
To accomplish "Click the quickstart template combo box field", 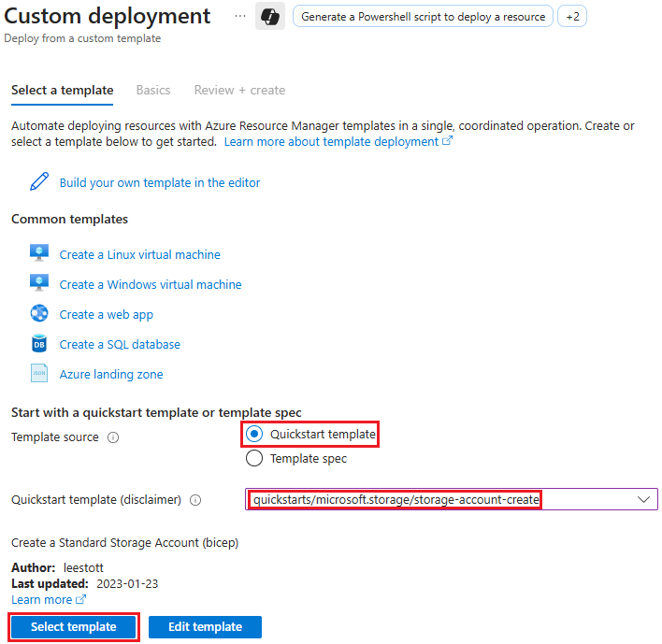I will [452, 499].
